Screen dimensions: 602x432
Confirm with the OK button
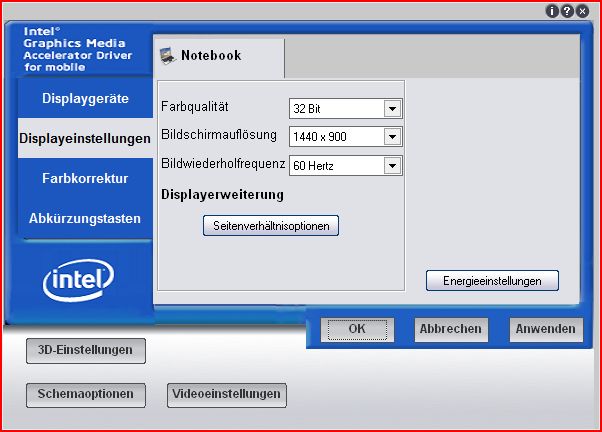pyautogui.click(x=357, y=329)
